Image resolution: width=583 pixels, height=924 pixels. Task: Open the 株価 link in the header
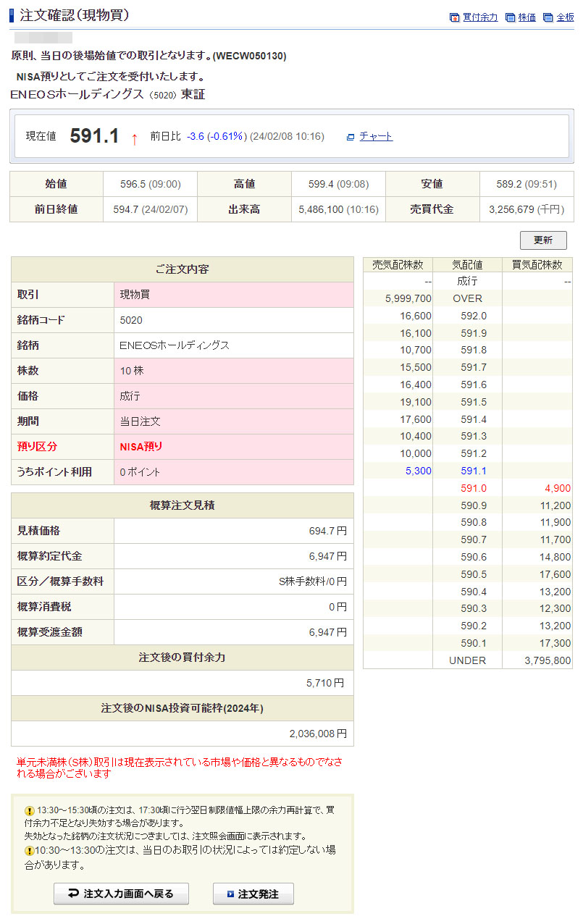[x=527, y=17]
